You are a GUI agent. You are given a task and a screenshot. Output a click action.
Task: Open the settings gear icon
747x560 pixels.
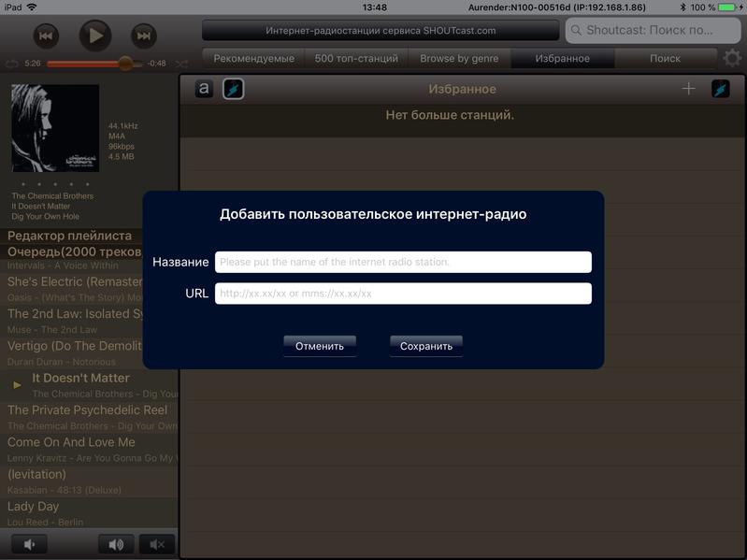[x=732, y=59]
